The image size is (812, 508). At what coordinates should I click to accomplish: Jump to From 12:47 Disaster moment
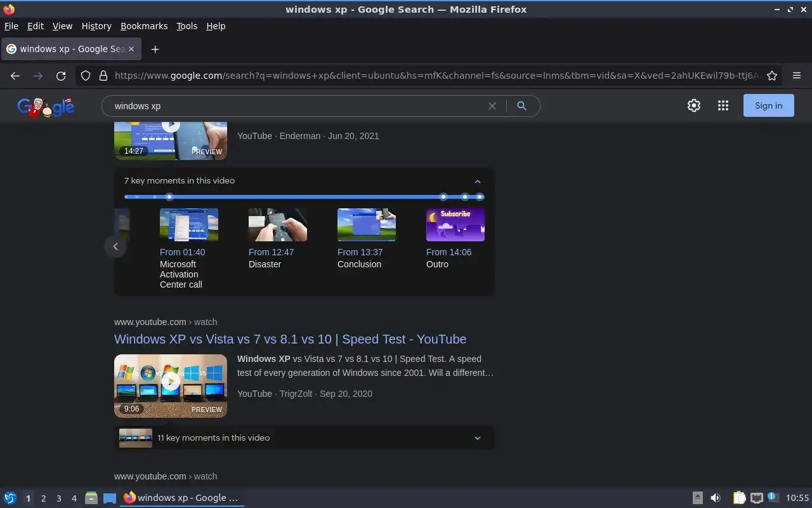(x=271, y=252)
